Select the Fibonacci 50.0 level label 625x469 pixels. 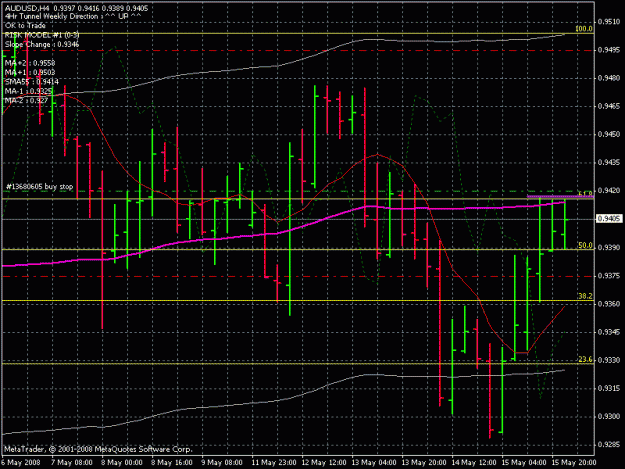point(585,245)
